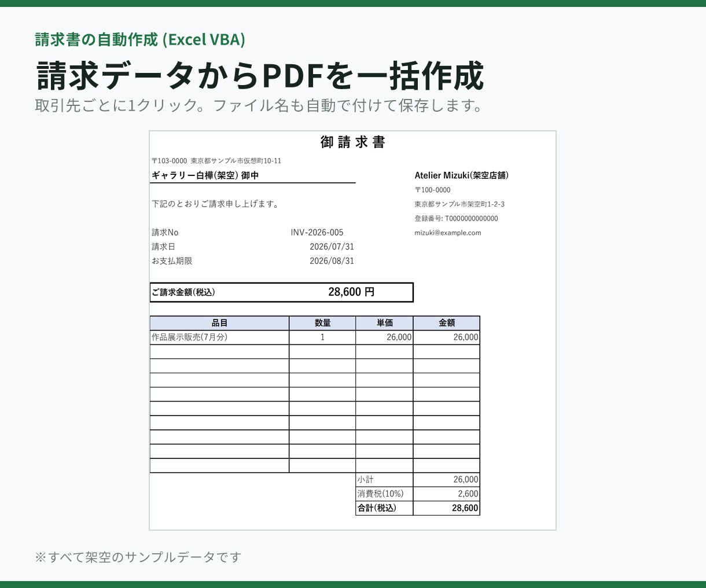Click the 品目 column header
This screenshot has height=588, width=706.
[220, 323]
